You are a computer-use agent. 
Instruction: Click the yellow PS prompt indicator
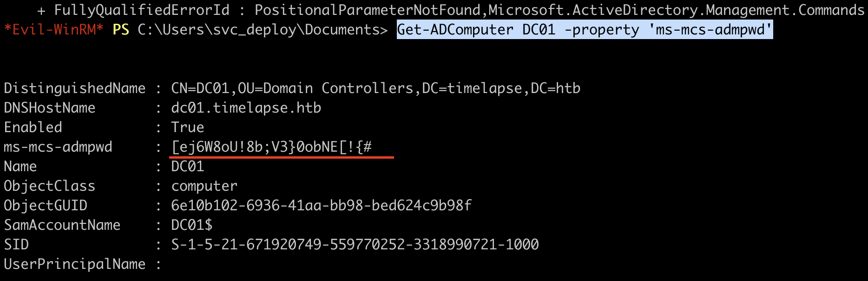coord(121,30)
